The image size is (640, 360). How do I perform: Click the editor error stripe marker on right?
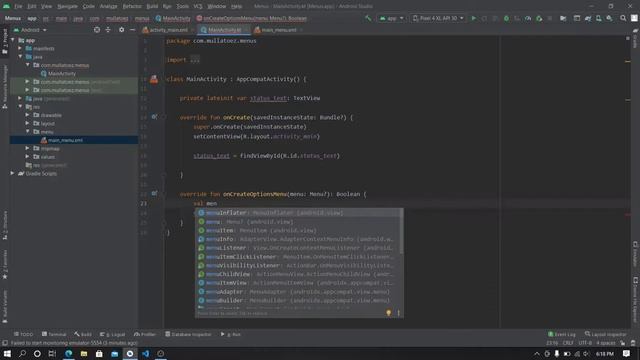[627, 214]
